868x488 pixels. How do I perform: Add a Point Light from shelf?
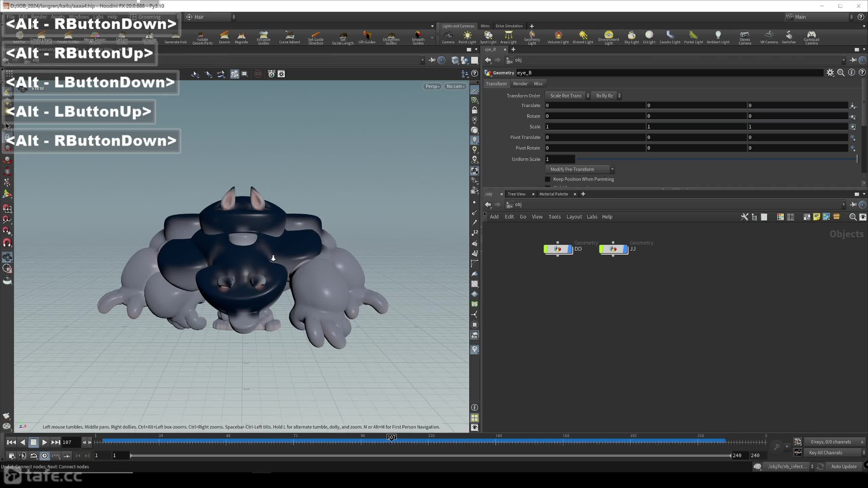coord(467,37)
